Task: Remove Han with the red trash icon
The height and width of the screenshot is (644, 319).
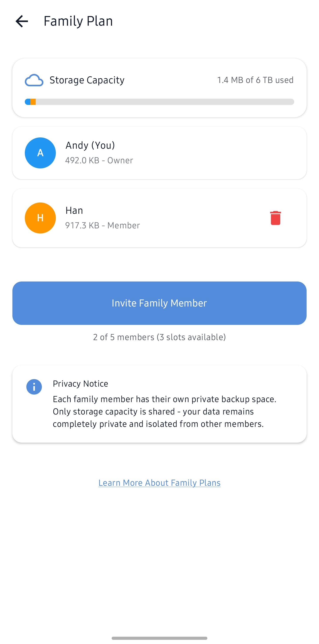Action: pos(275,218)
